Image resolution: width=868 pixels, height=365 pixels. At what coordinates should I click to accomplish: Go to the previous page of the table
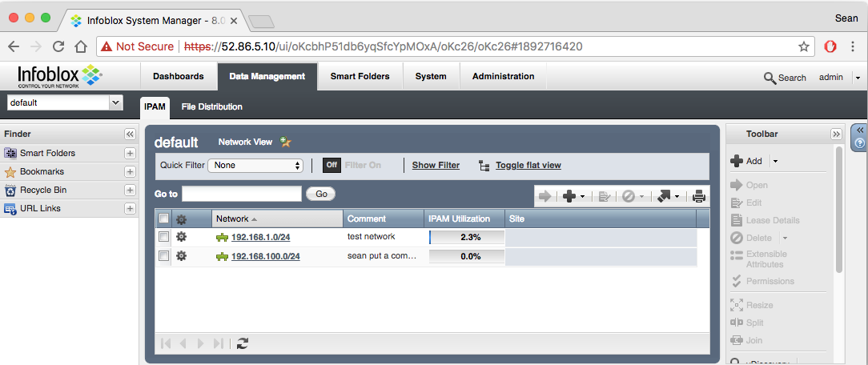(183, 343)
